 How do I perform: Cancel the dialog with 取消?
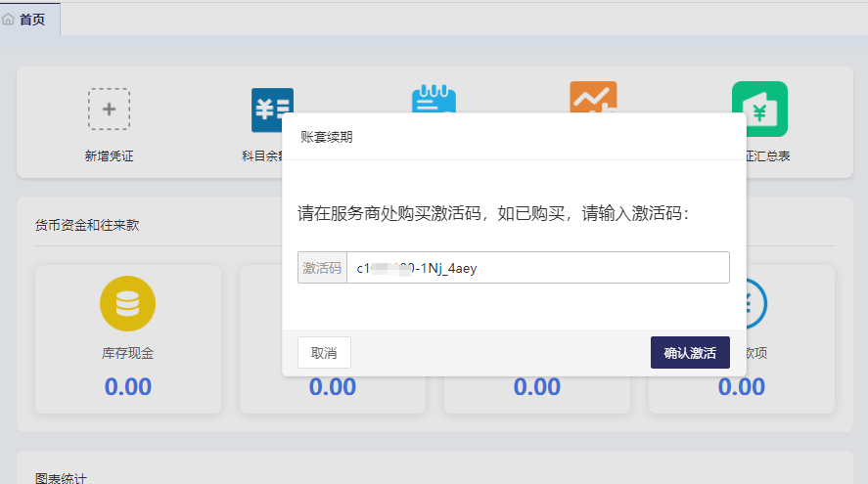point(324,352)
